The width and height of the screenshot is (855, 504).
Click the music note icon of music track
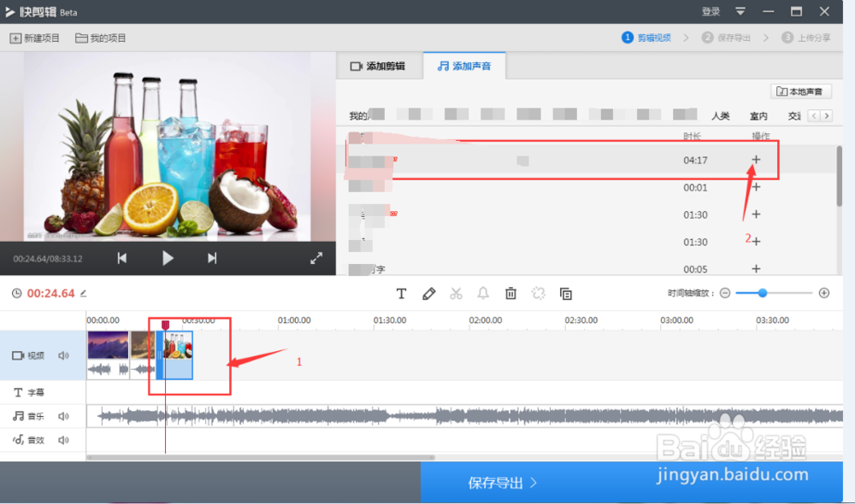pyautogui.click(x=19, y=416)
